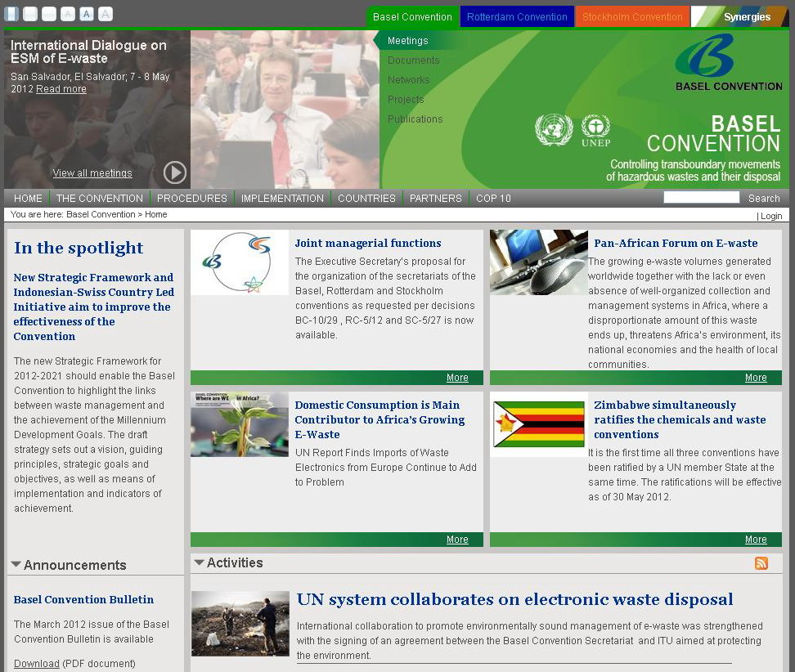Click 'The Executive Secretary's proposal' summary text
The image size is (795, 672).
pyautogui.click(x=385, y=298)
